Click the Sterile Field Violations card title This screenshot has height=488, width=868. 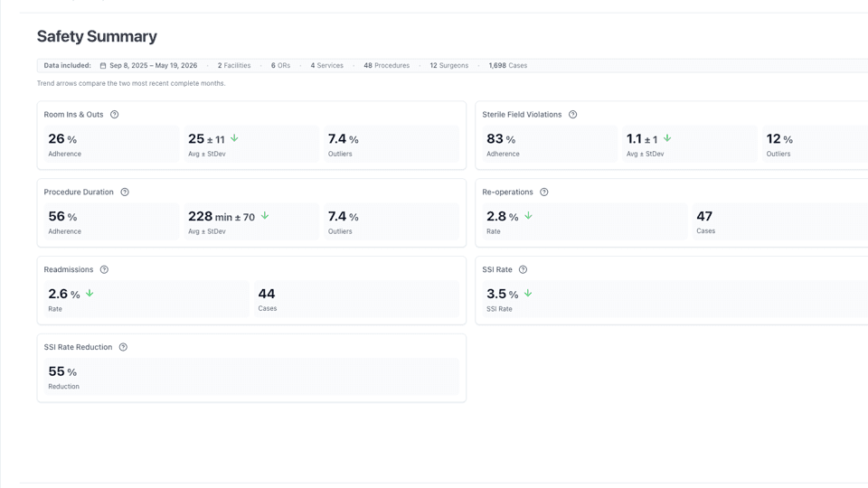[522, 115]
